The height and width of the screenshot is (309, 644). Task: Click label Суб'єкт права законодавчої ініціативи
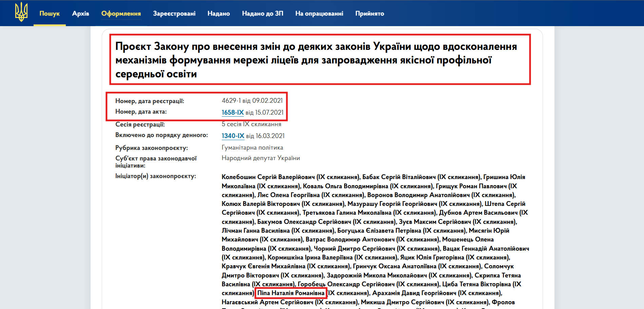(x=156, y=162)
